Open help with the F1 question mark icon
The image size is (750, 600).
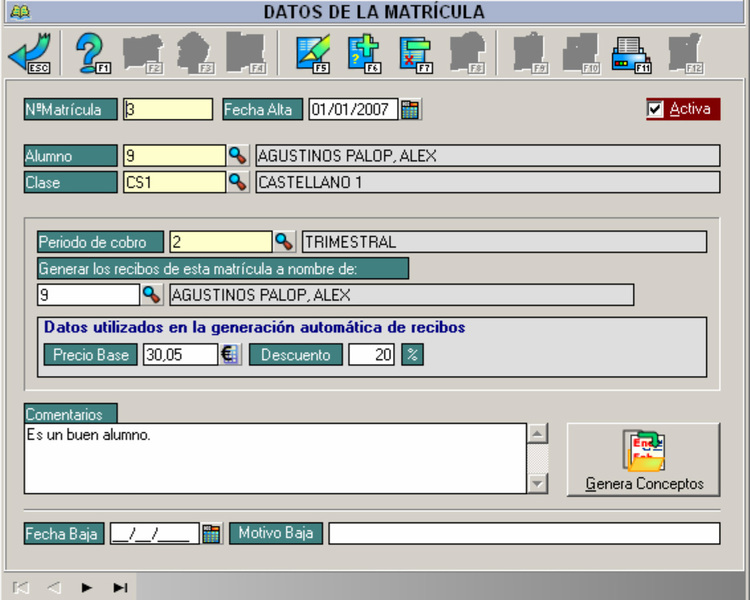click(x=92, y=53)
